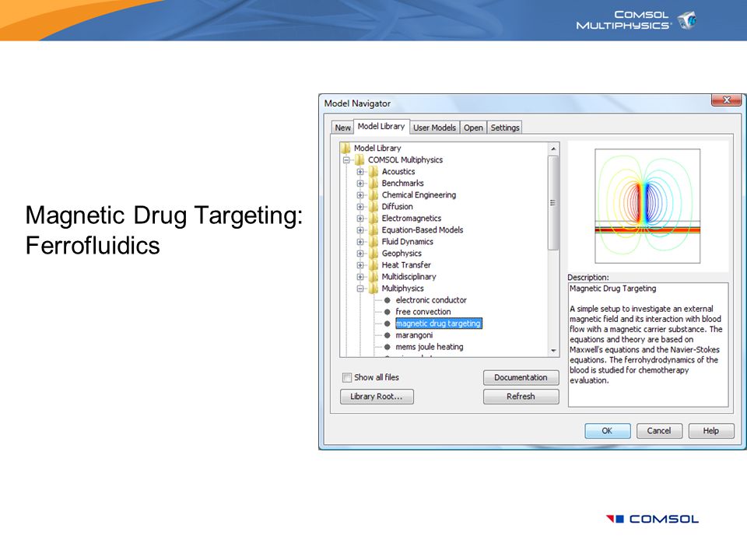This screenshot has height=560, width=747.
Task: Select the Heat Transfer label in tree
Action: (x=406, y=265)
